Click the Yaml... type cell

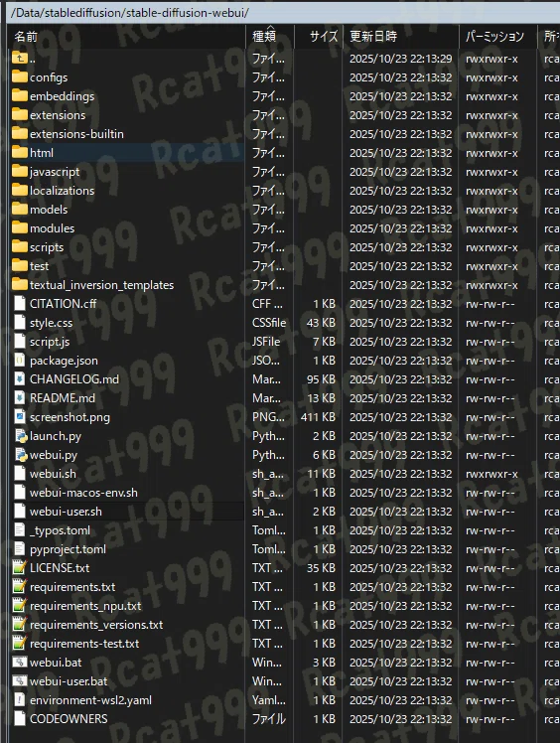click(269, 700)
